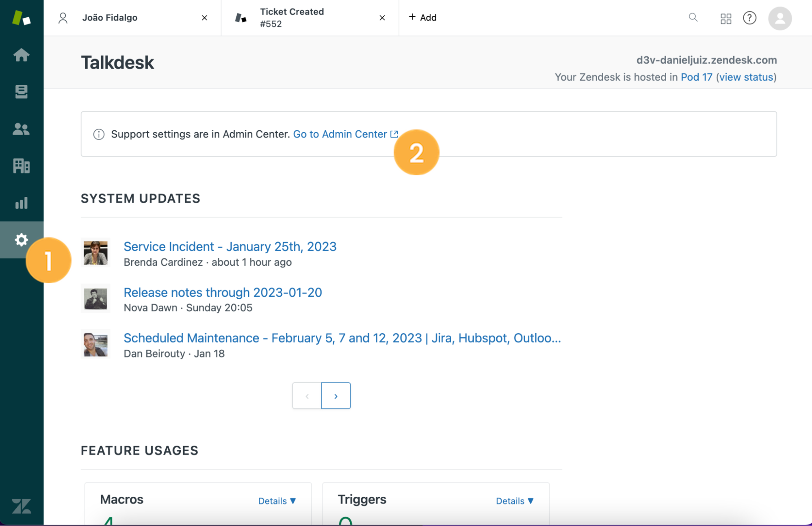This screenshot has height=526, width=812.
Task: Open the Views list icon in sidebar
Action: (22, 92)
